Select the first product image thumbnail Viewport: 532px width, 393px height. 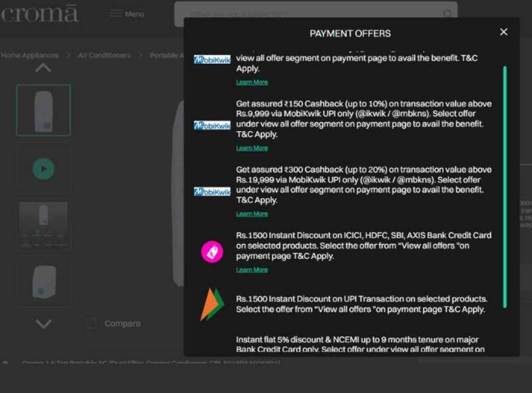pyautogui.click(x=43, y=110)
